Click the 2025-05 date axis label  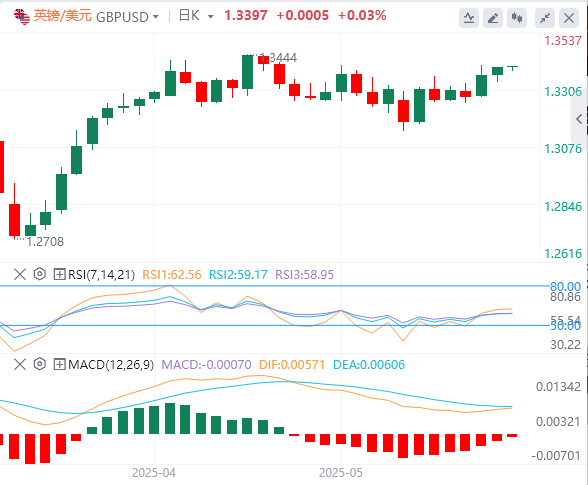[x=341, y=473]
